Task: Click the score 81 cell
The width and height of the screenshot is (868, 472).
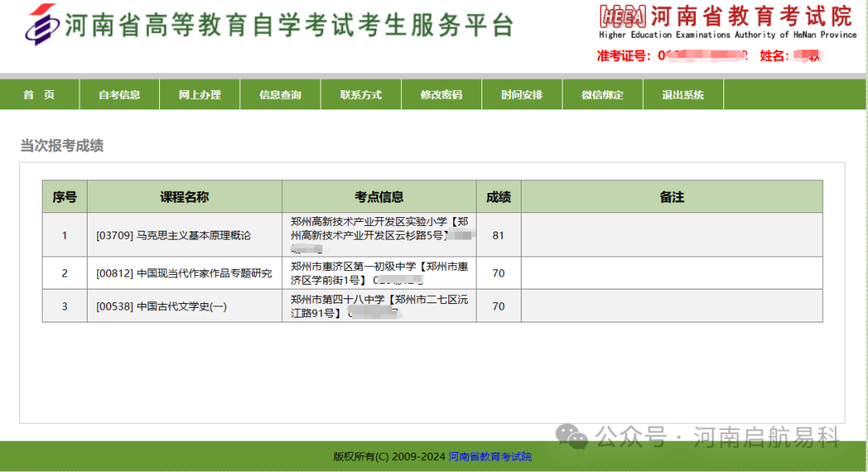Action: 498,236
